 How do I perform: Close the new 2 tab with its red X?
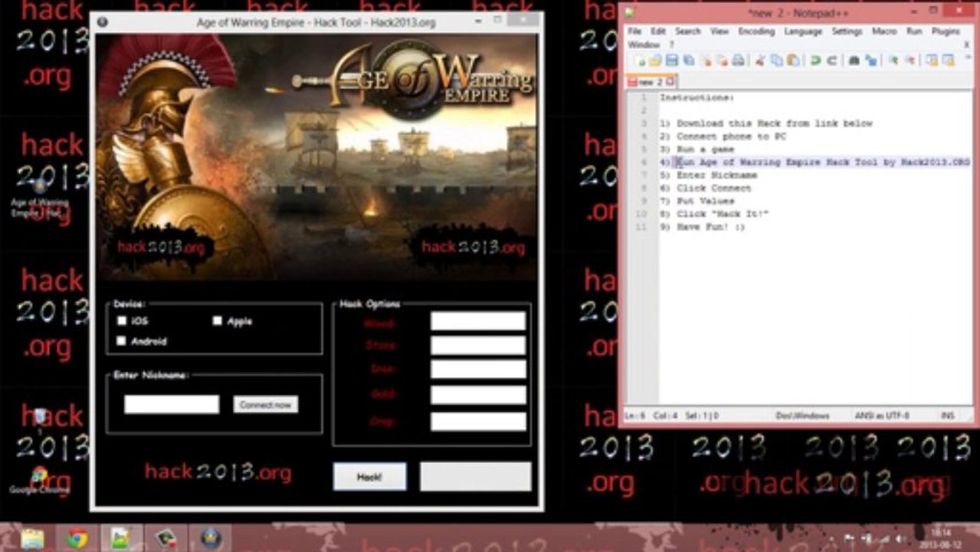click(670, 81)
